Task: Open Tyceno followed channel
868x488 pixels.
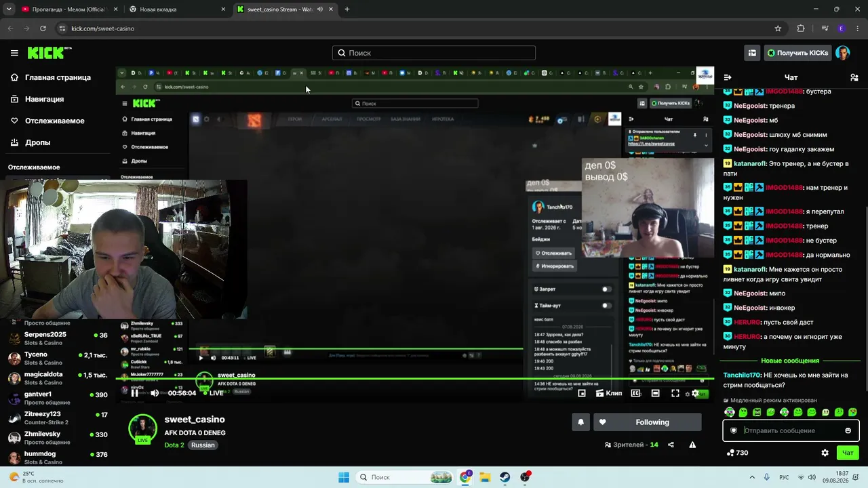Action: (58, 359)
